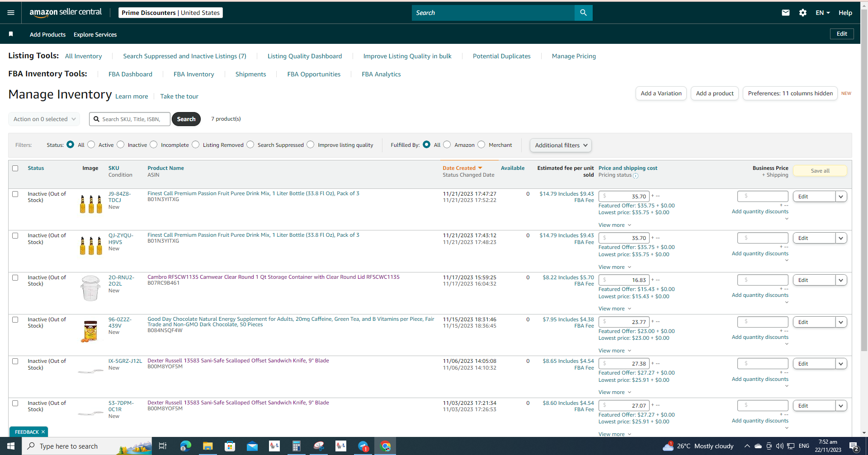The height and width of the screenshot is (455, 868).
Task: Open Help in the top header
Action: tap(845, 13)
